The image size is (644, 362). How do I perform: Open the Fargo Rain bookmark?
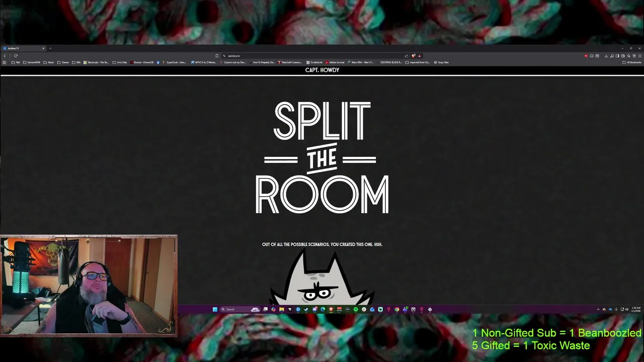441,62
